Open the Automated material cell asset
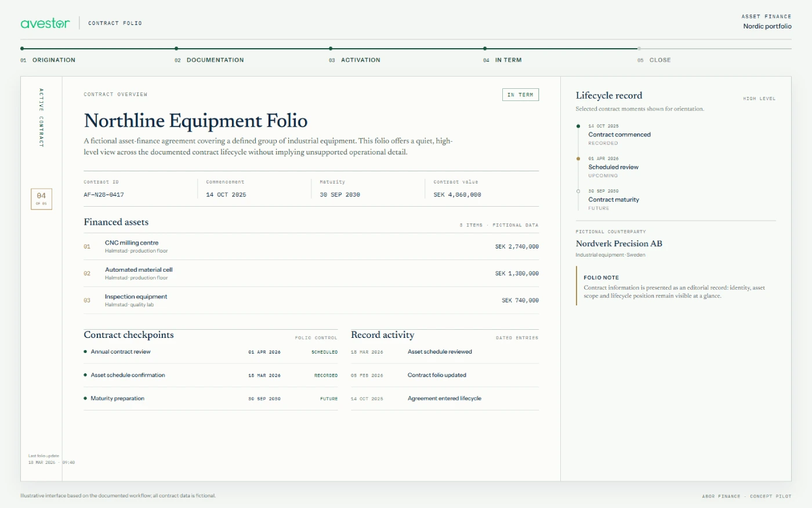This screenshot has width=812, height=508. tap(311, 273)
